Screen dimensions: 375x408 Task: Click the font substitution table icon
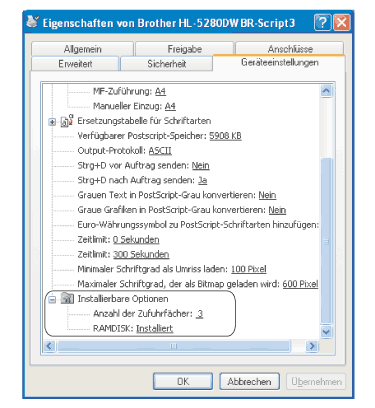tap(67, 121)
